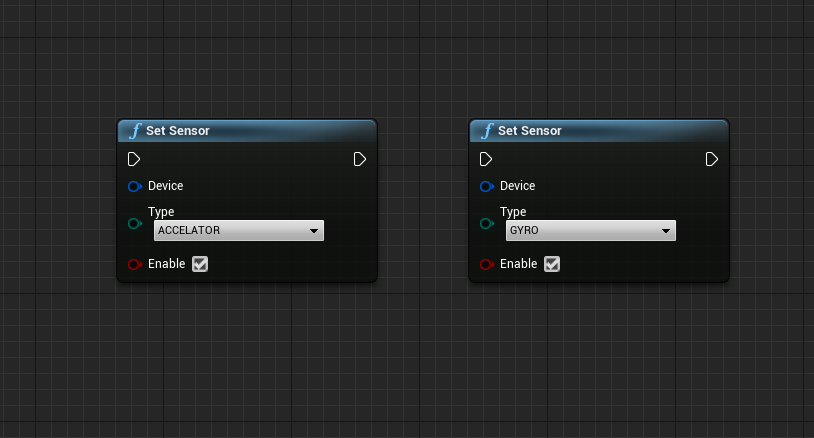Expand the GYRO Type dropdown

click(x=591, y=231)
